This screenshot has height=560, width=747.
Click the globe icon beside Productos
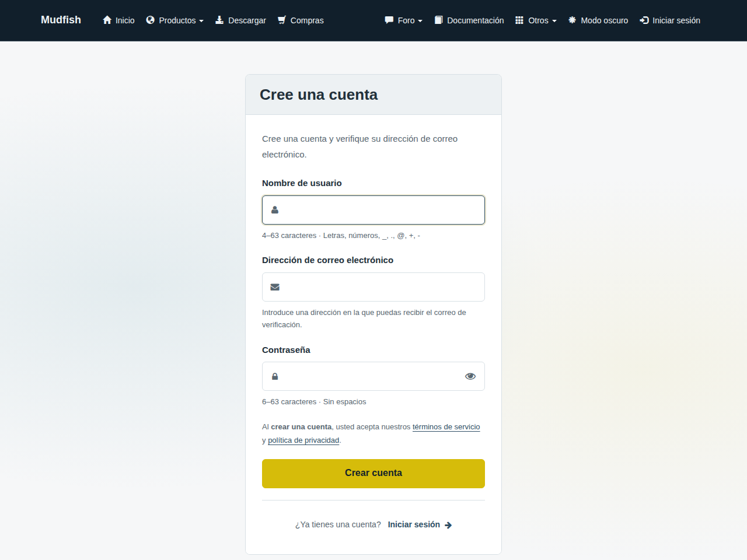[x=151, y=20]
